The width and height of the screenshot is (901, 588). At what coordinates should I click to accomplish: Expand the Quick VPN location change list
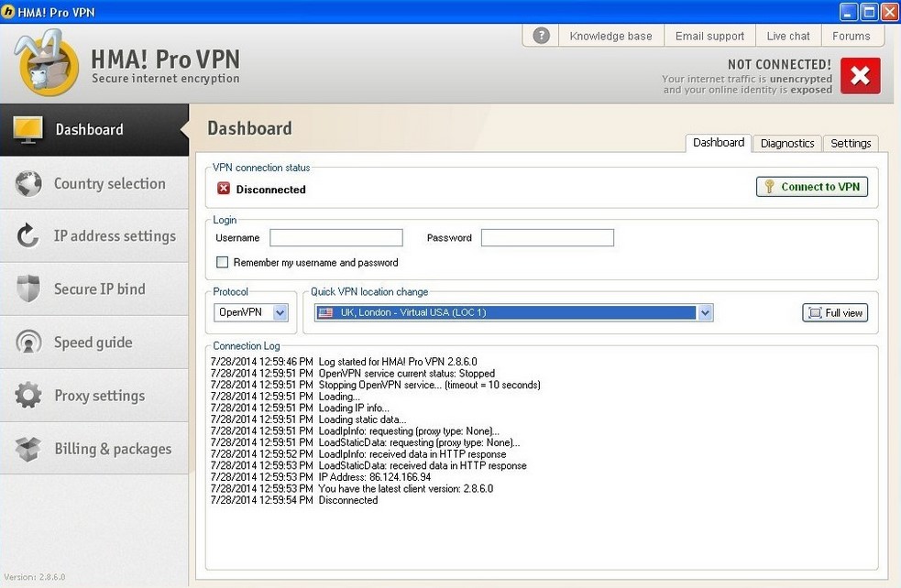coord(704,311)
